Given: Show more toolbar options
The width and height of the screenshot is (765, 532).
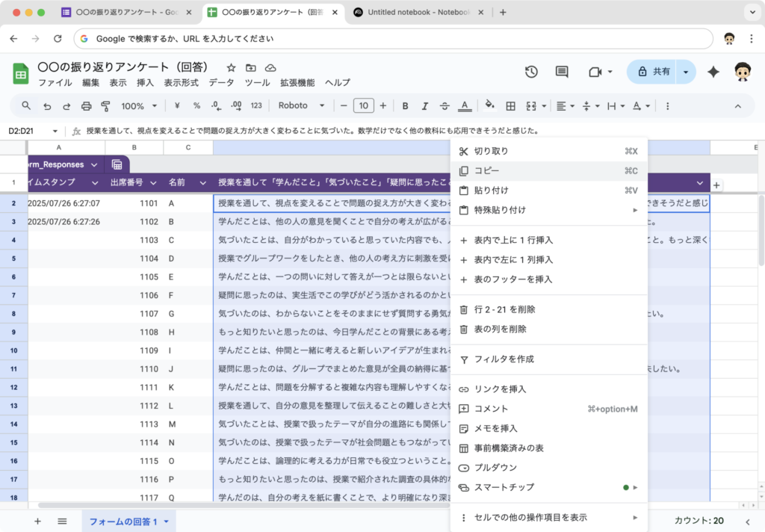Looking at the screenshot, I should coord(667,106).
